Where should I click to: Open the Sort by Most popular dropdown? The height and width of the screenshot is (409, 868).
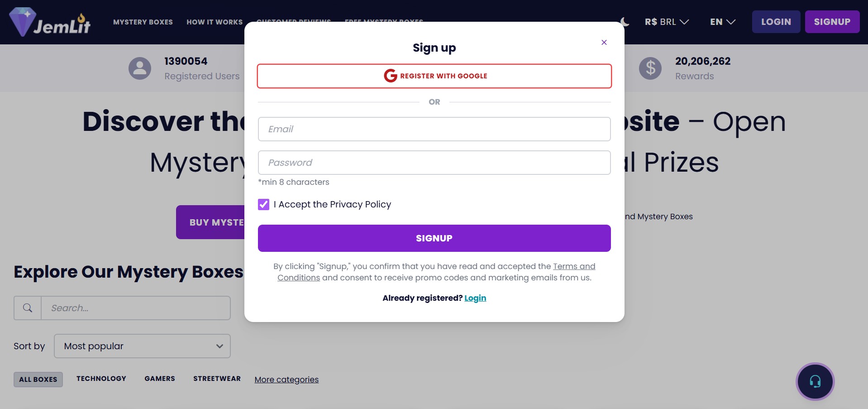[x=142, y=346]
